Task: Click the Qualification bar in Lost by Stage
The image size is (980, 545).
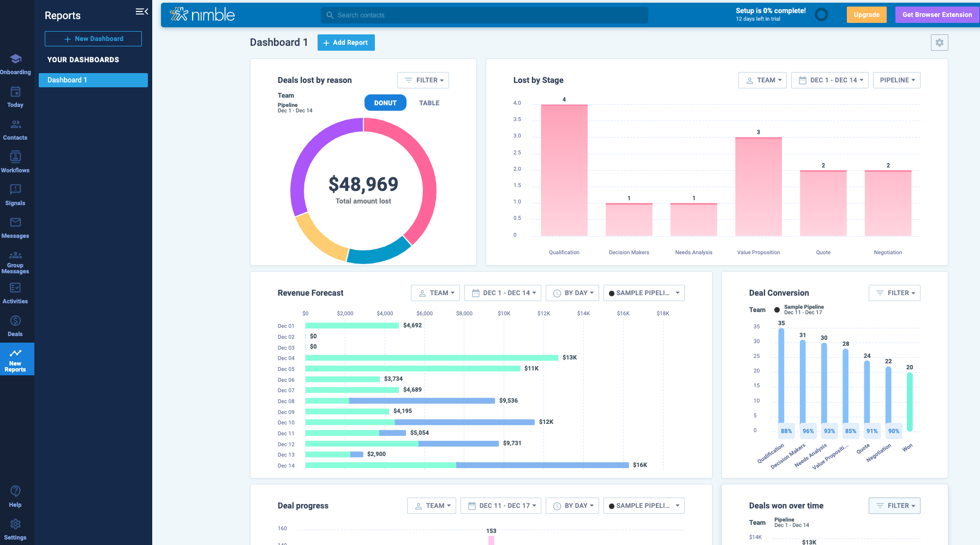Action: [564, 170]
